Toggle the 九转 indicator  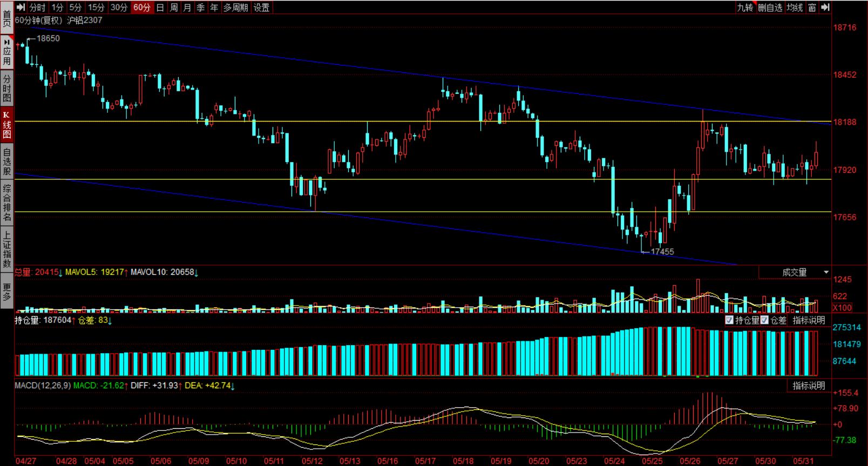(745, 8)
